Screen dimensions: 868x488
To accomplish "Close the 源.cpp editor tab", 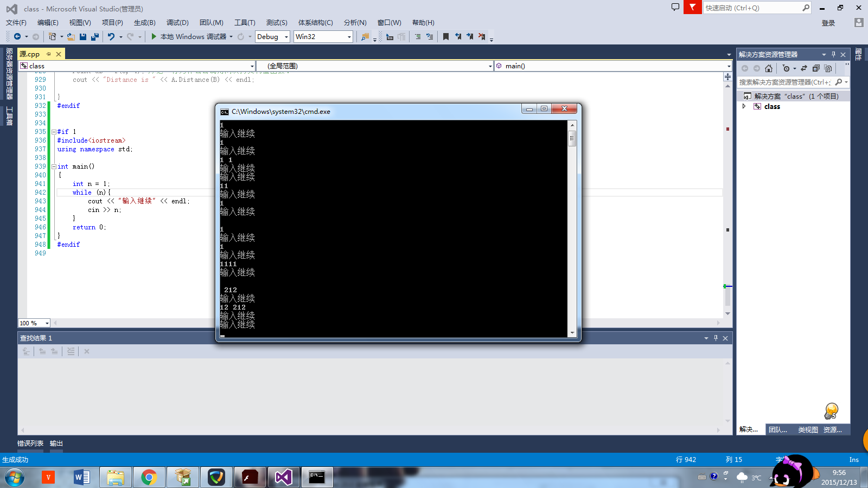I will pyautogui.click(x=59, y=54).
